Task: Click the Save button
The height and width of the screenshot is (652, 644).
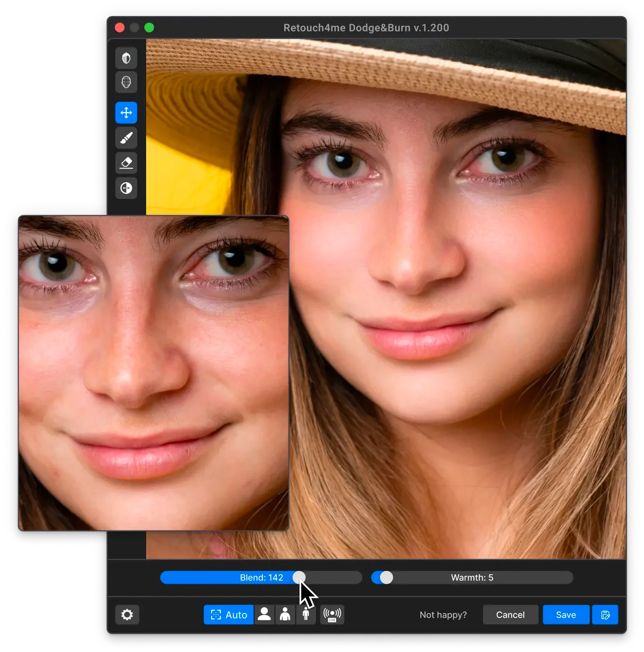Action: pyautogui.click(x=566, y=615)
